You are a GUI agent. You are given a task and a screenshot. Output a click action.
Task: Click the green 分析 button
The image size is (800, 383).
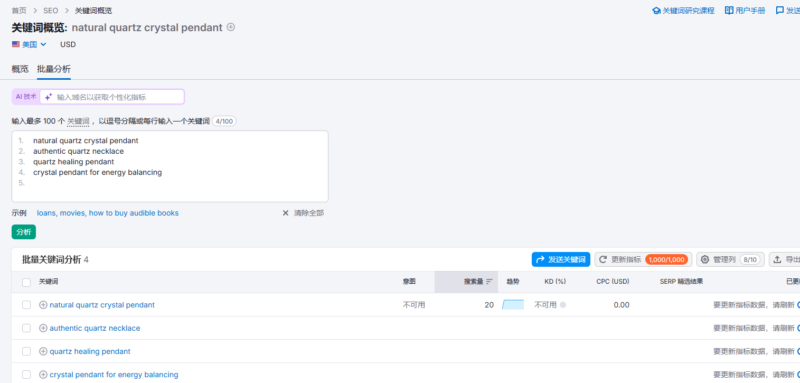point(23,232)
